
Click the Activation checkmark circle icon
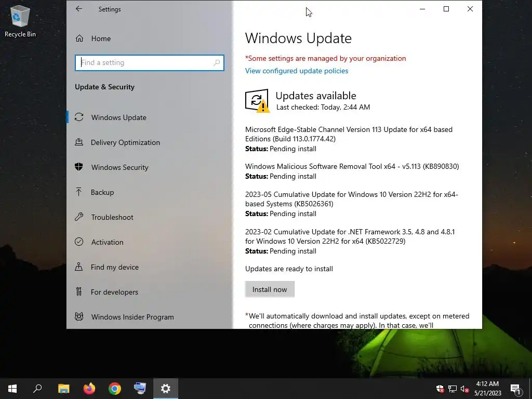[79, 242]
